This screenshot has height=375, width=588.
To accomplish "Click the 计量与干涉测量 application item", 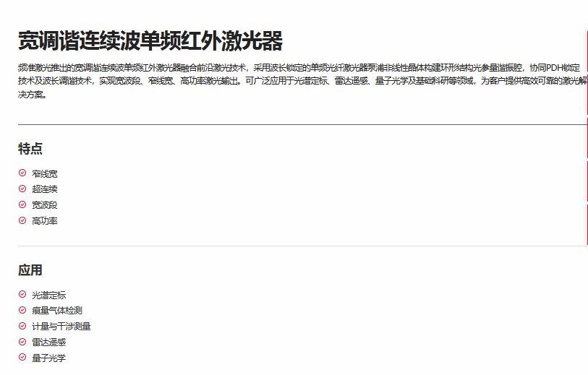I will coord(61,326).
